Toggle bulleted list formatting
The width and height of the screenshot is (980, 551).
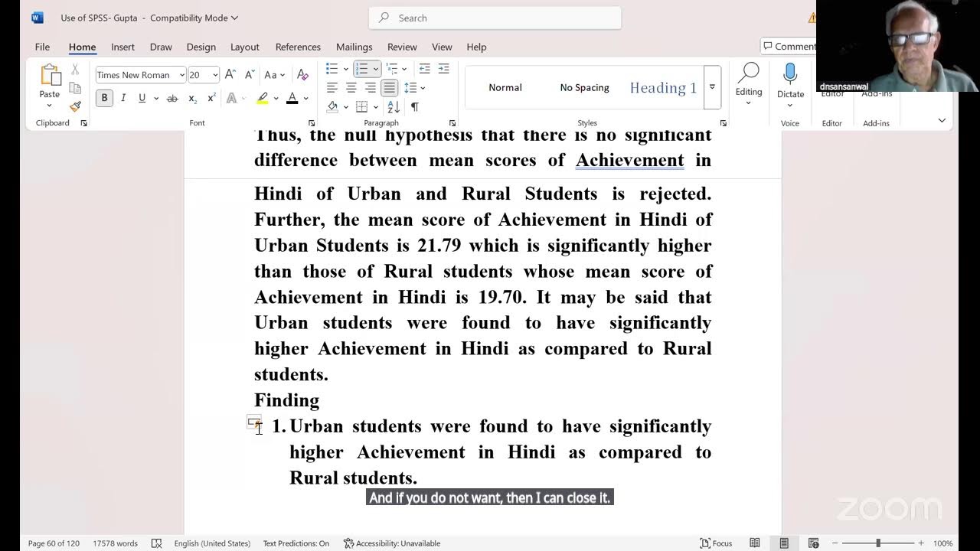coord(332,68)
